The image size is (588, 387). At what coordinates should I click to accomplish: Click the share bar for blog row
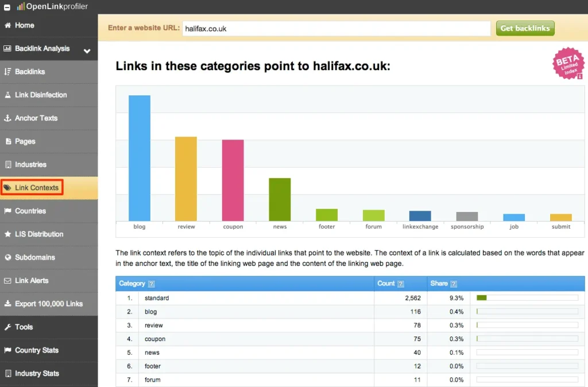click(527, 311)
